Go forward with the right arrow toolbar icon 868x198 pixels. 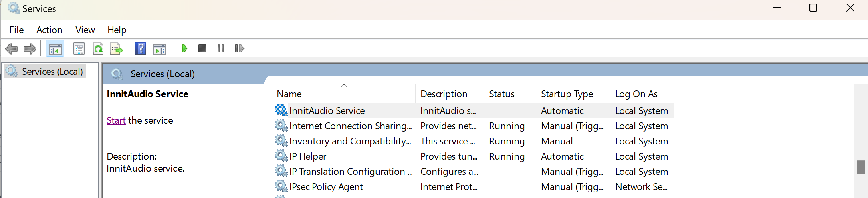pos(30,49)
